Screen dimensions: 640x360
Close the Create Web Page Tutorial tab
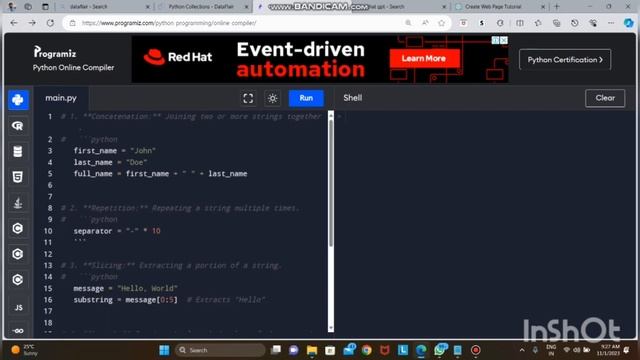pyautogui.click(x=543, y=7)
